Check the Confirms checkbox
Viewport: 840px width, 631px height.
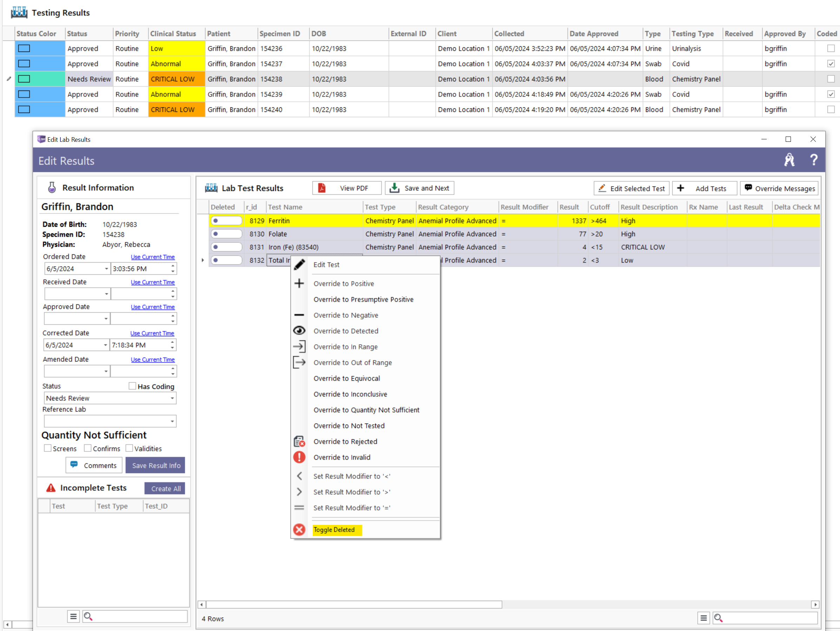coord(88,448)
